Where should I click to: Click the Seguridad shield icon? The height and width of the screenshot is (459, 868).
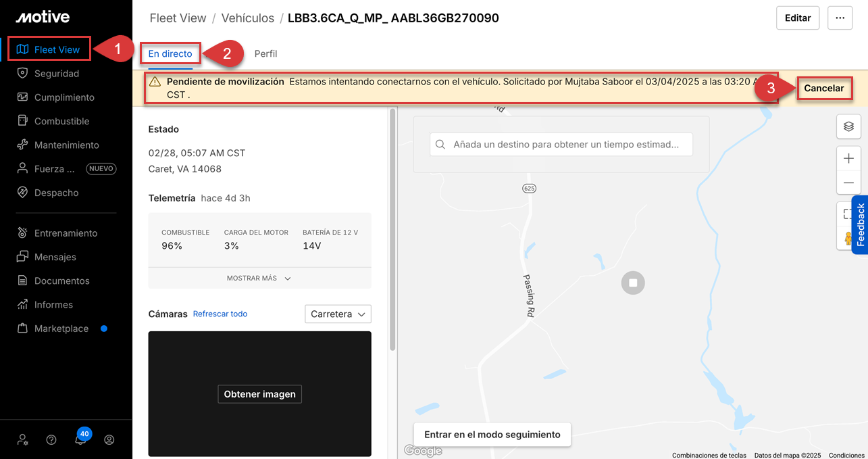tap(22, 73)
